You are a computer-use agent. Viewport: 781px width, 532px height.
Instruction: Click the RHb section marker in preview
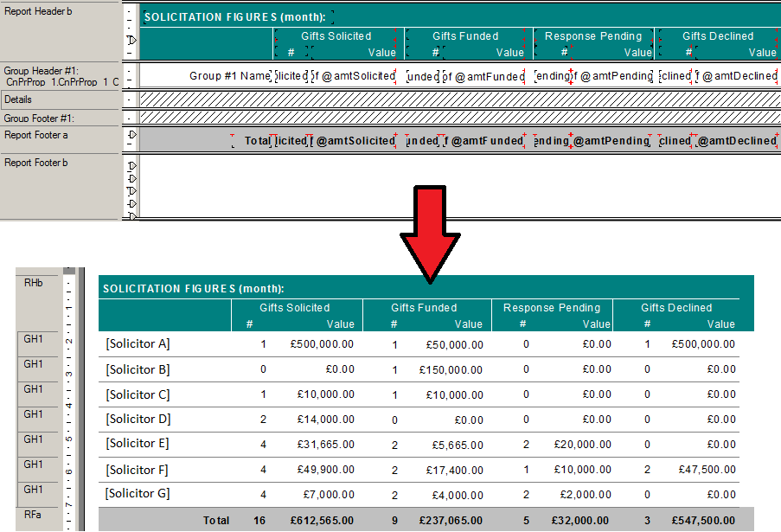click(x=34, y=283)
